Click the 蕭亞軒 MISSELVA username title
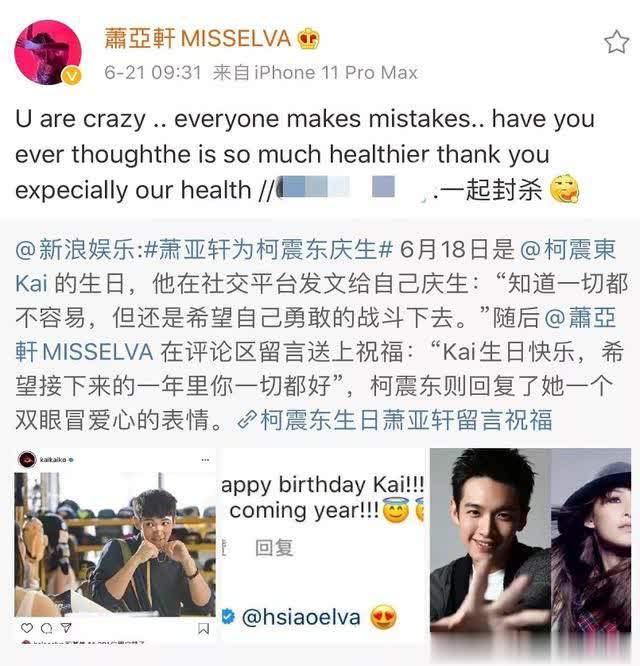This screenshot has width=640, height=666. 197,39
